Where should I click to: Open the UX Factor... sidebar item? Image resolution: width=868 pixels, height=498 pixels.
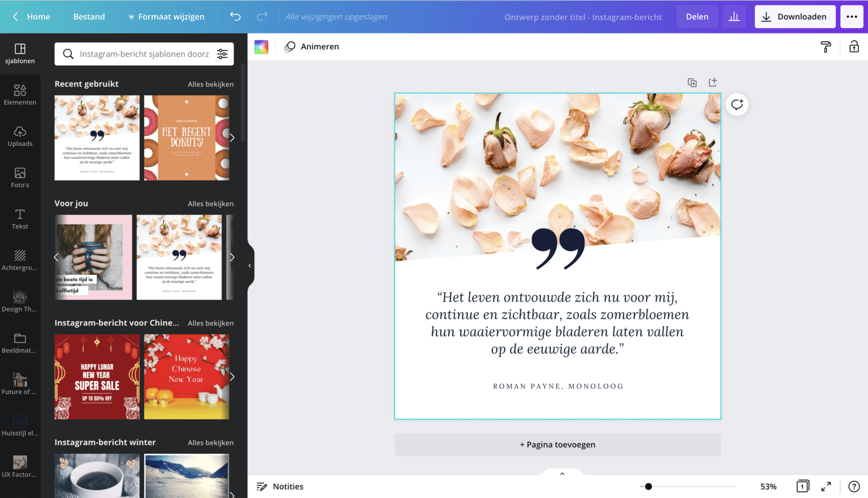click(20, 467)
